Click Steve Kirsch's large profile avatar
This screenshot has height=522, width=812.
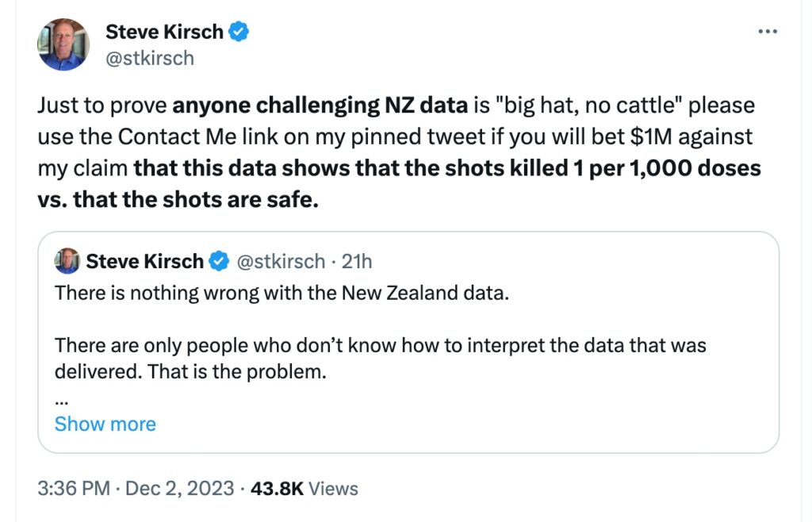point(63,44)
